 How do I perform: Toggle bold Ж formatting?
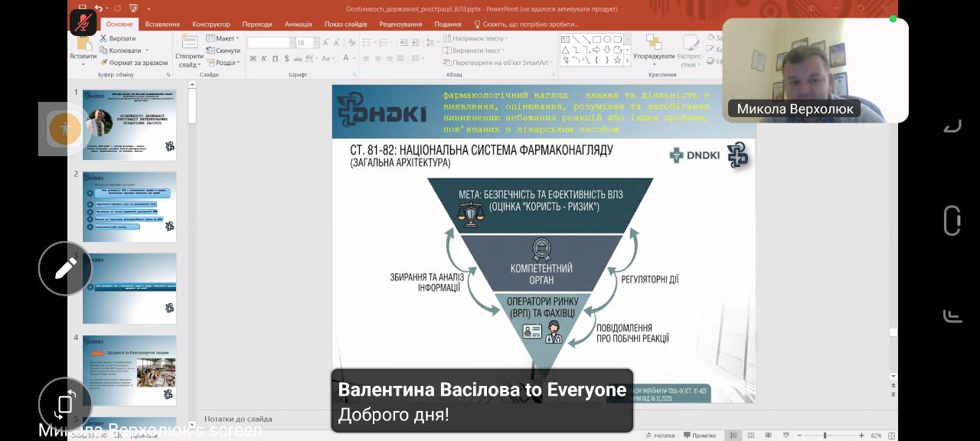[x=253, y=58]
